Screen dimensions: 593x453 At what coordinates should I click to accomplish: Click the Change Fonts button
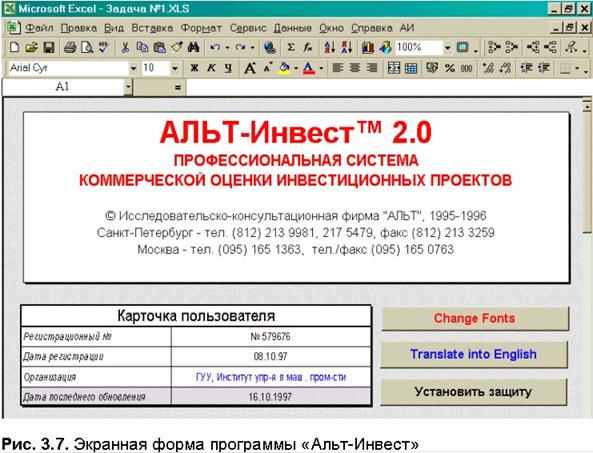pyautogui.click(x=475, y=318)
